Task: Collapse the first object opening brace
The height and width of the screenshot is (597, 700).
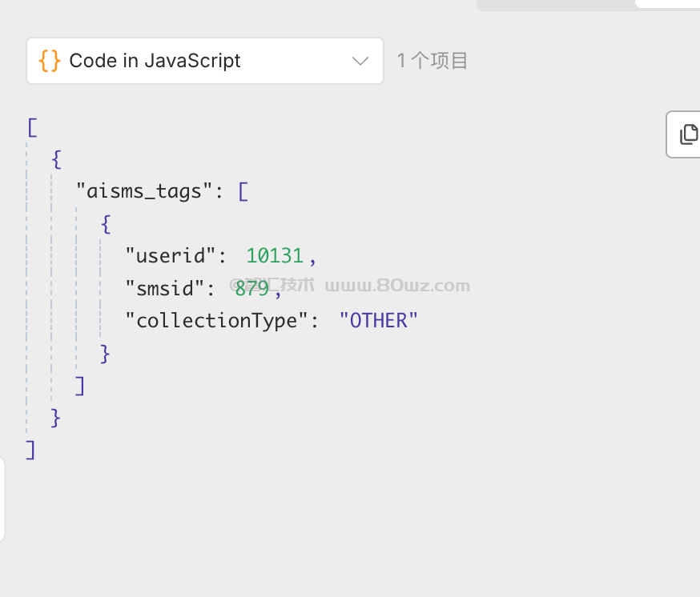Action: [x=56, y=159]
